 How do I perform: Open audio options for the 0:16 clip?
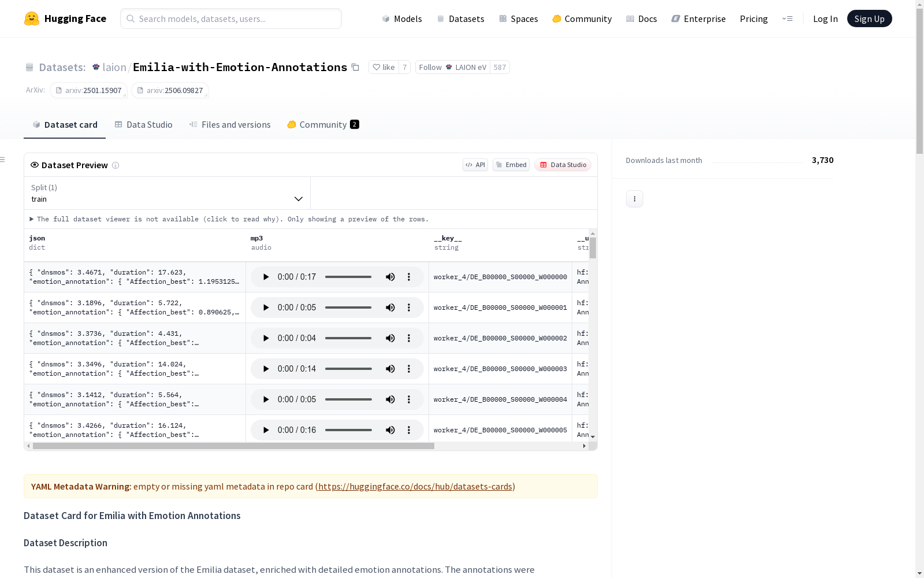pos(409,430)
